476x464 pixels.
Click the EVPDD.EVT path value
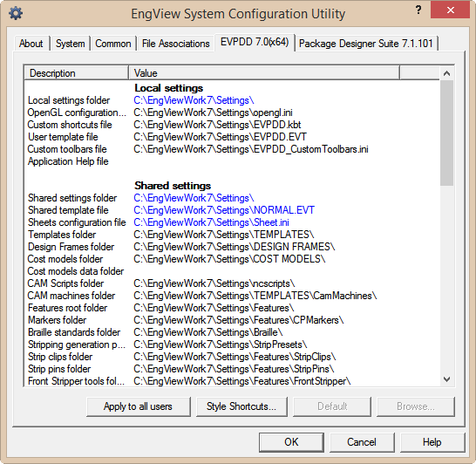pyautogui.click(x=220, y=137)
